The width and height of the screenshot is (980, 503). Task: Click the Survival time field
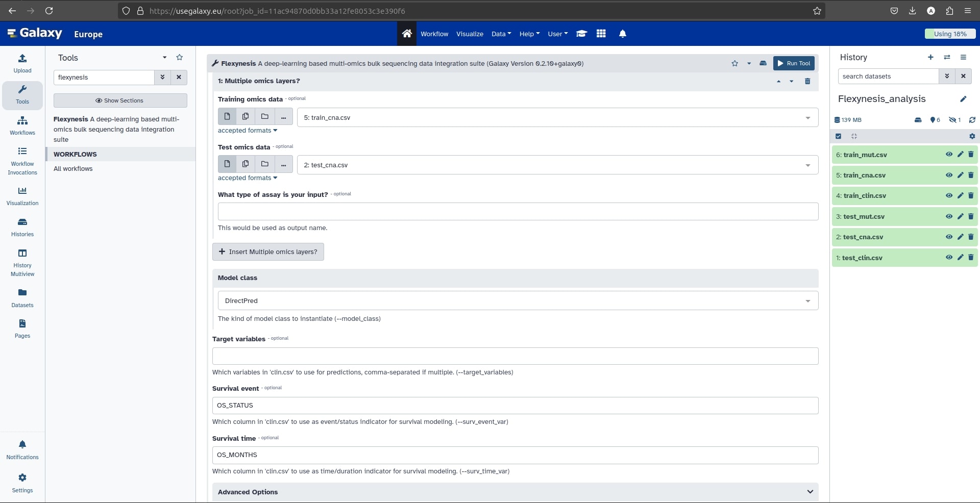[515, 455]
